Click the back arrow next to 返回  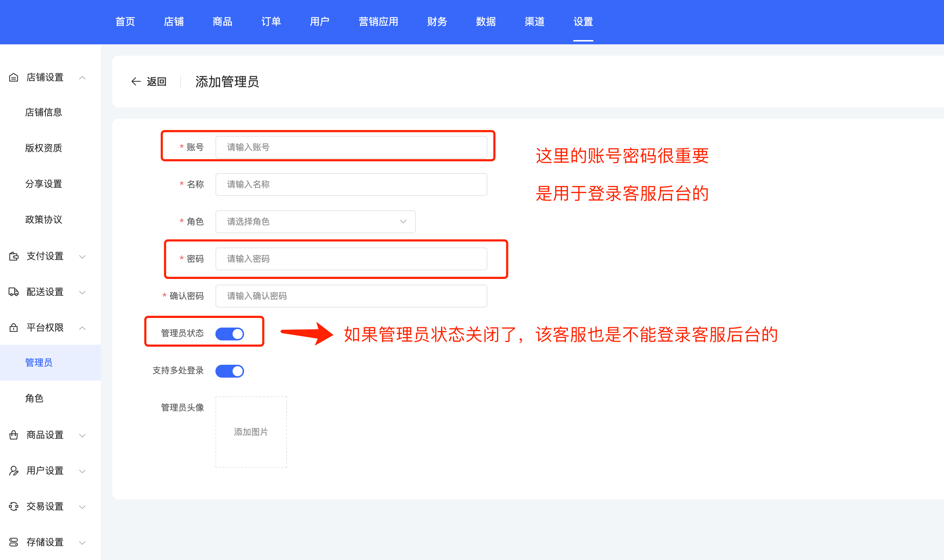pos(136,81)
